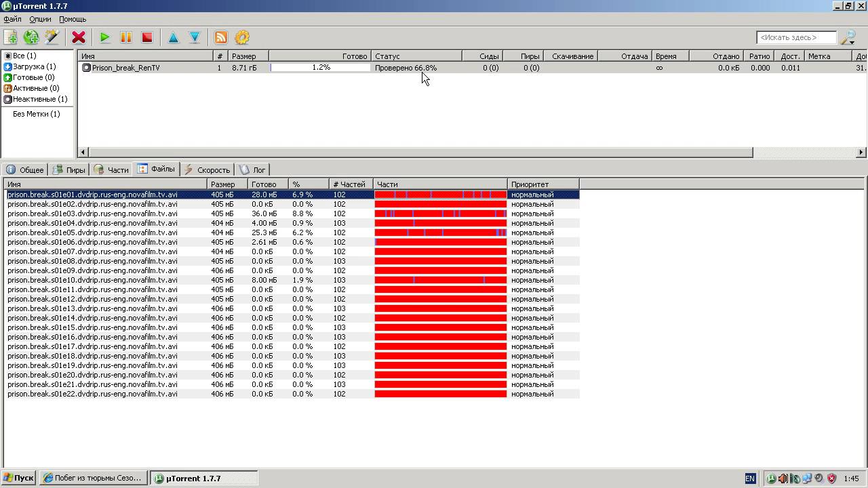The height and width of the screenshot is (488, 868).
Task: Click the left arrow of the torrent list scrollbar
Action: pyautogui.click(x=84, y=152)
